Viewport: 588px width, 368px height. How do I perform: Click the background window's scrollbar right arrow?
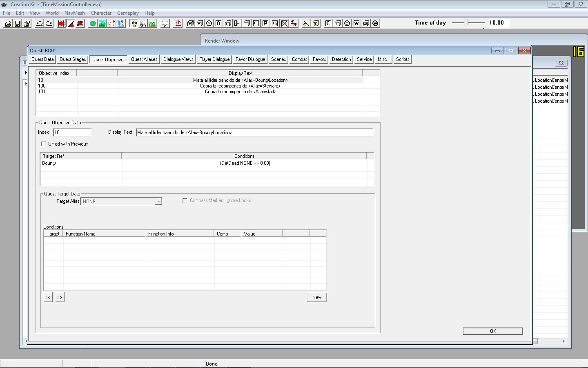coord(564,341)
